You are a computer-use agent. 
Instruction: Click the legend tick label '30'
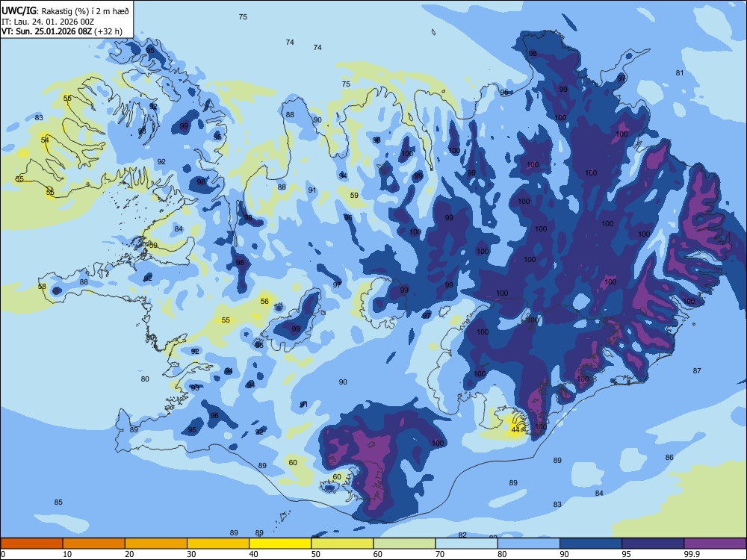pyautogui.click(x=191, y=554)
